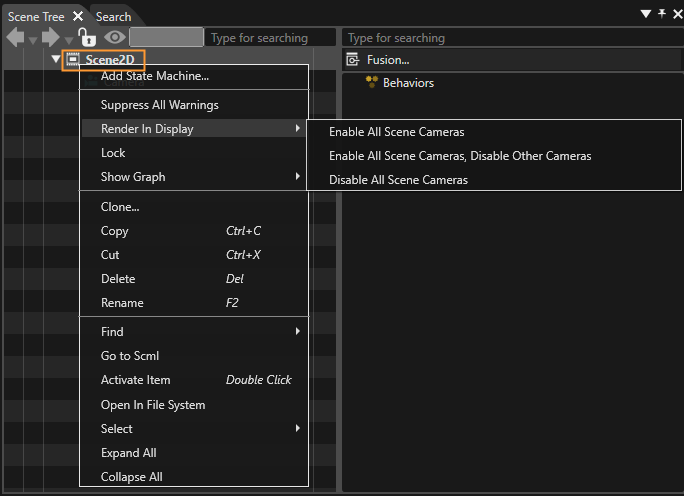
Task: Click the back navigation arrow
Action: click(16, 38)
